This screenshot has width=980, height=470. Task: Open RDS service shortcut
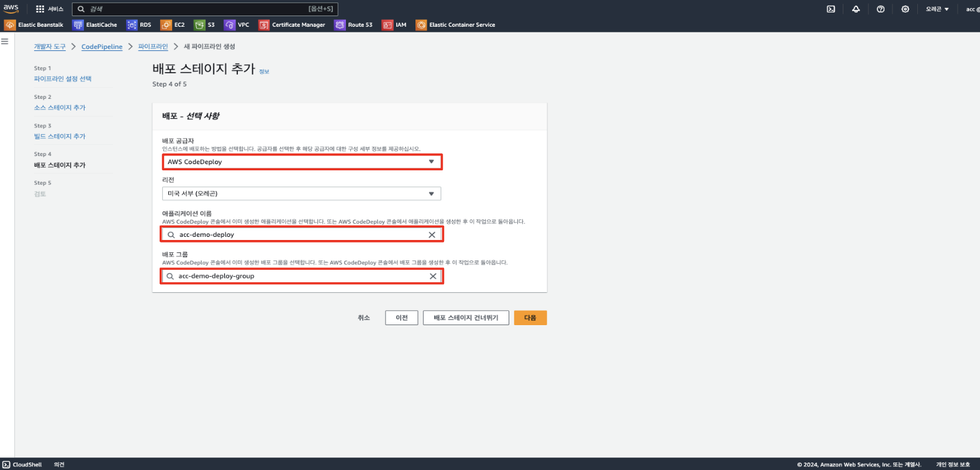point(139,25)
